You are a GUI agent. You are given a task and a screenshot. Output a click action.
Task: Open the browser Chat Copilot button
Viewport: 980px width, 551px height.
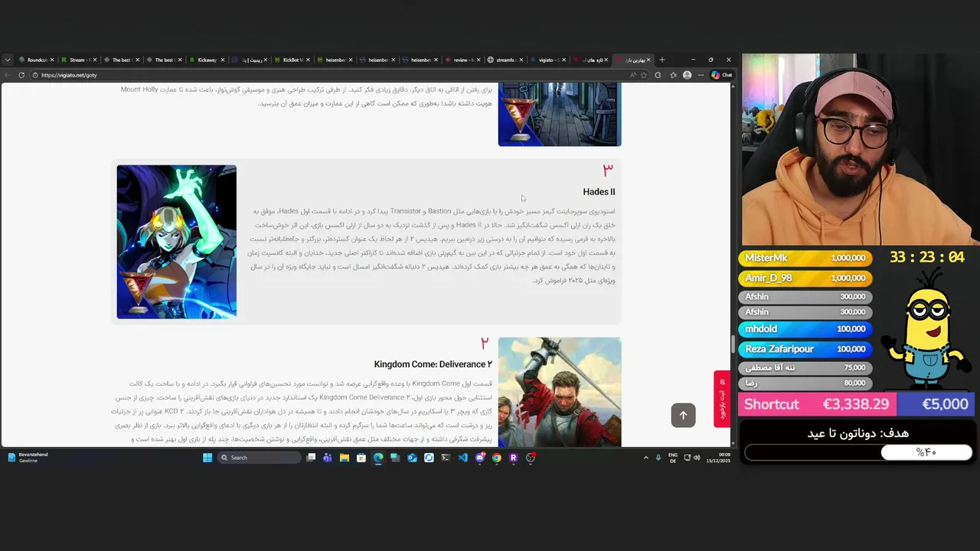tap(721, 75)
